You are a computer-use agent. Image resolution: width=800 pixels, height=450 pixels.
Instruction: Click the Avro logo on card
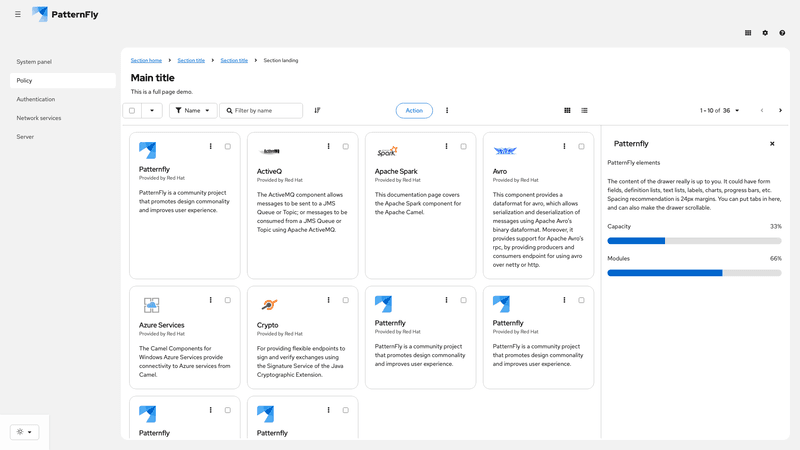point(505,151)
